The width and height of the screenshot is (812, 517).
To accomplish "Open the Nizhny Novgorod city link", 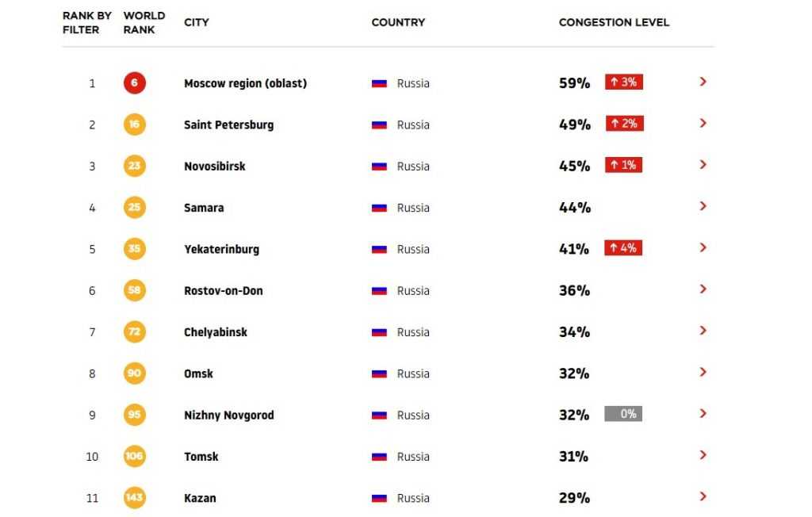I will [x=229, y=415].
